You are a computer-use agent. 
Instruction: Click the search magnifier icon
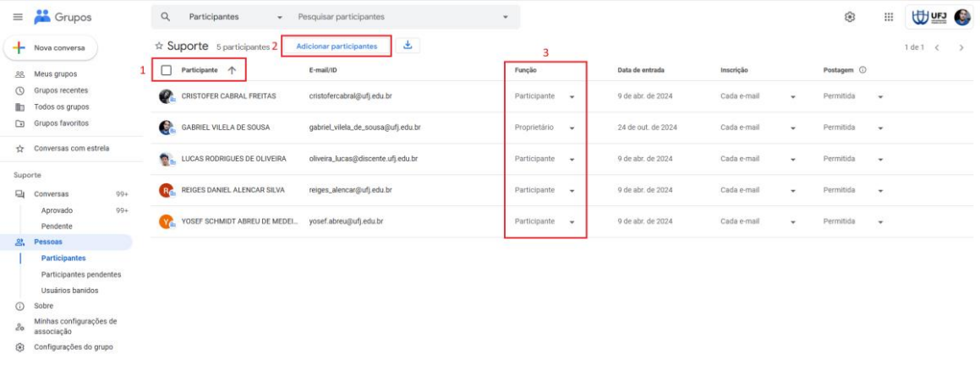pos(166,17)
